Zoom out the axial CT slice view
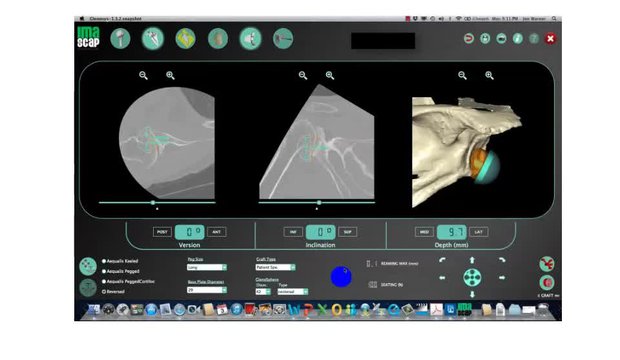This screenshot has height=360, width=620. (x=143, y=75)
